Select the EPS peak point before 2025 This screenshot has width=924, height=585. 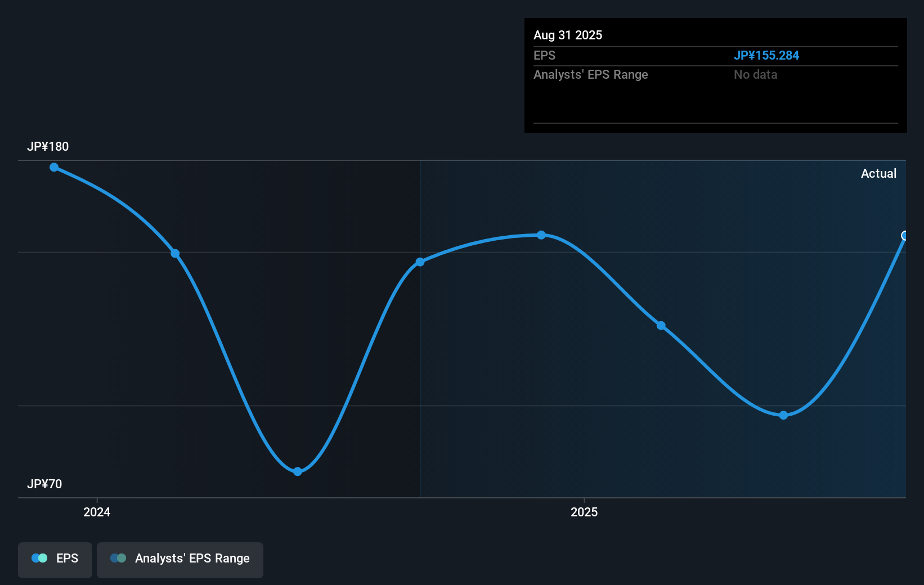tap(541, 235)
